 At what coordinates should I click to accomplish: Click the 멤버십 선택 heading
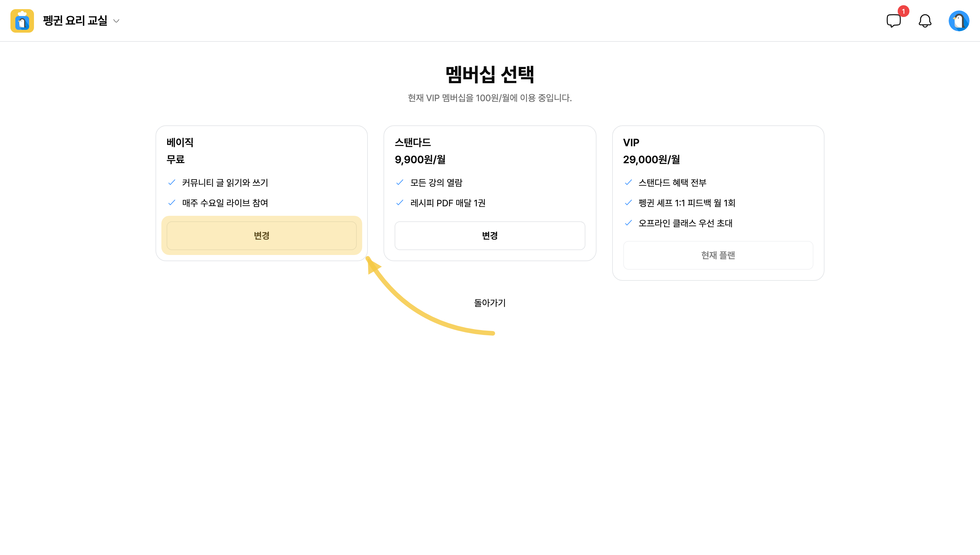490,74
